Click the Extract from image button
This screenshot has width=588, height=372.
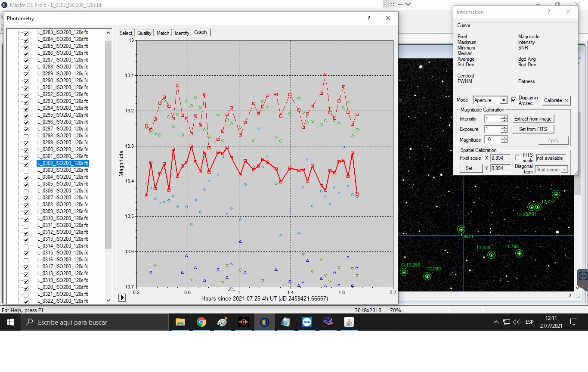click(533, 119)
